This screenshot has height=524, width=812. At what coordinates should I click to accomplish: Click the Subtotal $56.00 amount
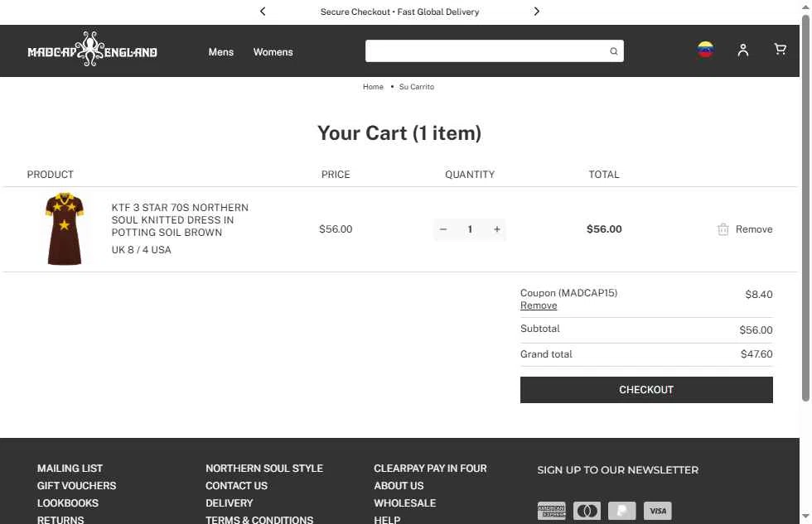coord(756,330)
